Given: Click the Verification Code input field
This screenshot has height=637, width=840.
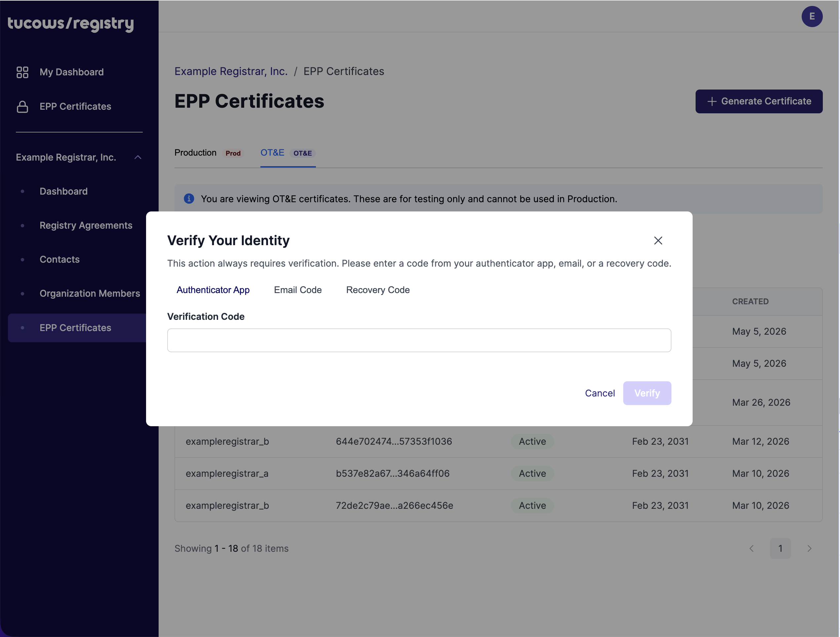Looking at the screenshot, I should click(419, 340).
